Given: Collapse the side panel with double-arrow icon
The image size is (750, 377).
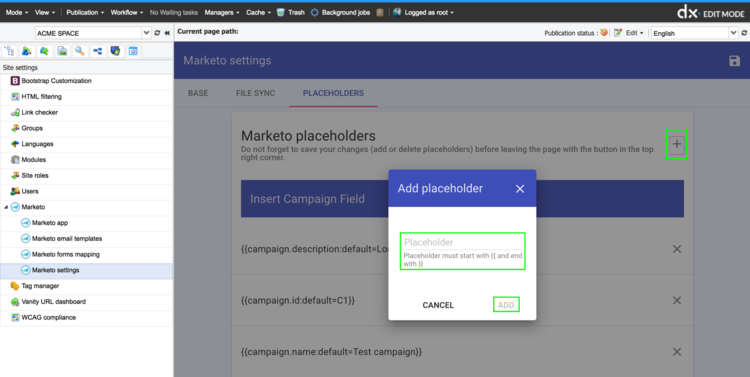Looking at the screenshot, I should [x=167, y=33].
